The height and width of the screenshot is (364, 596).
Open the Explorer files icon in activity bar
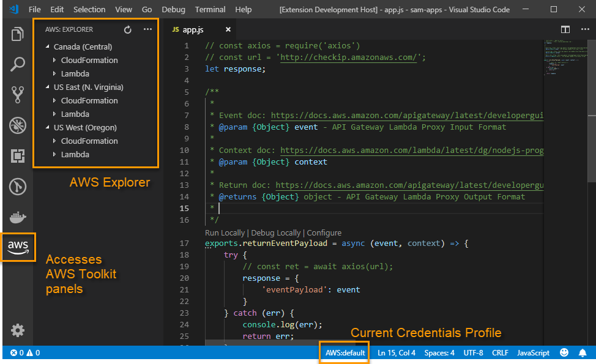coord(17,34)
